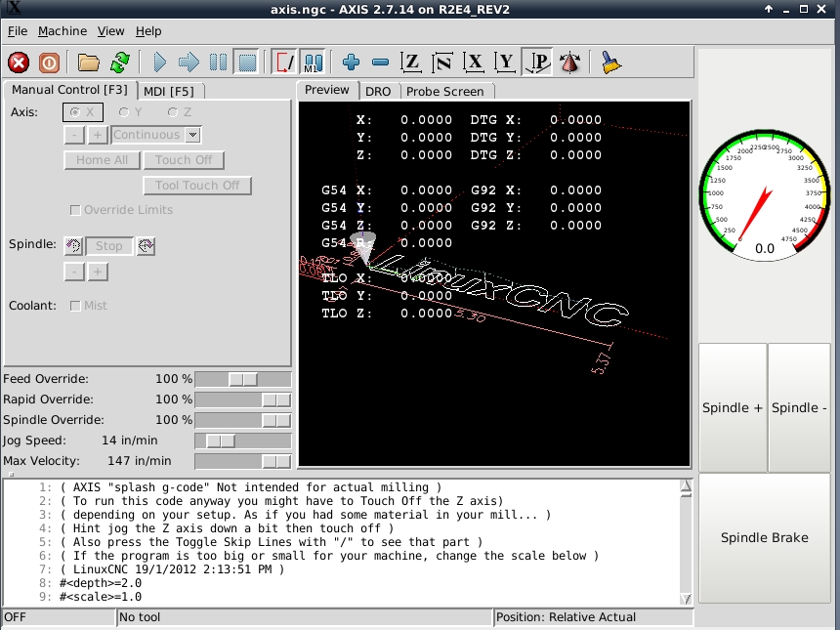Click the Tool Touch Off button
The image size is (840, 630).
pyautogui.click(x=197, y=186)
